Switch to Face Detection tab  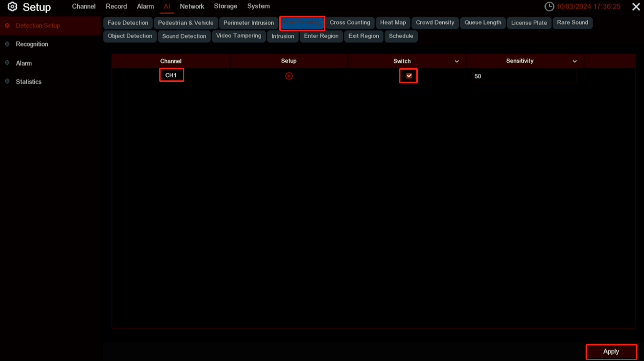click(128, 23)
